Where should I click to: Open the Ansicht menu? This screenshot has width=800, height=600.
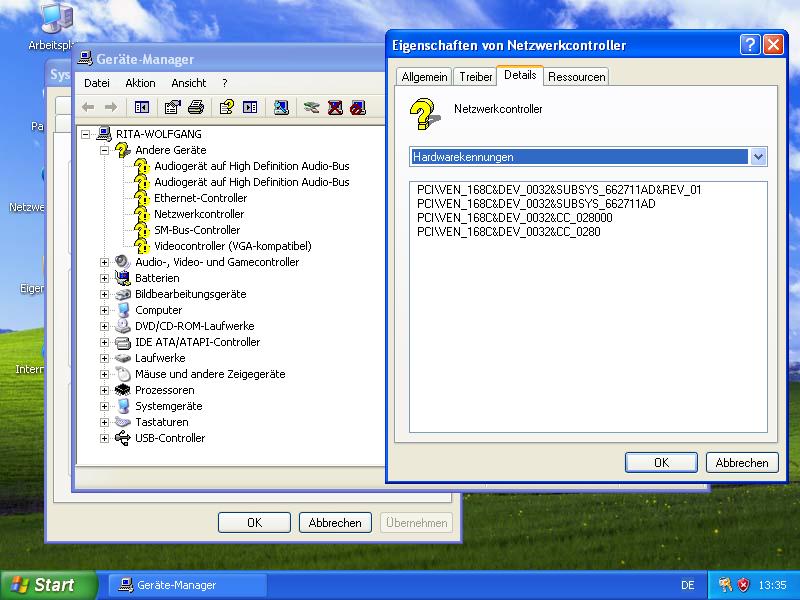pyautogui.click(x=189, y=83)
